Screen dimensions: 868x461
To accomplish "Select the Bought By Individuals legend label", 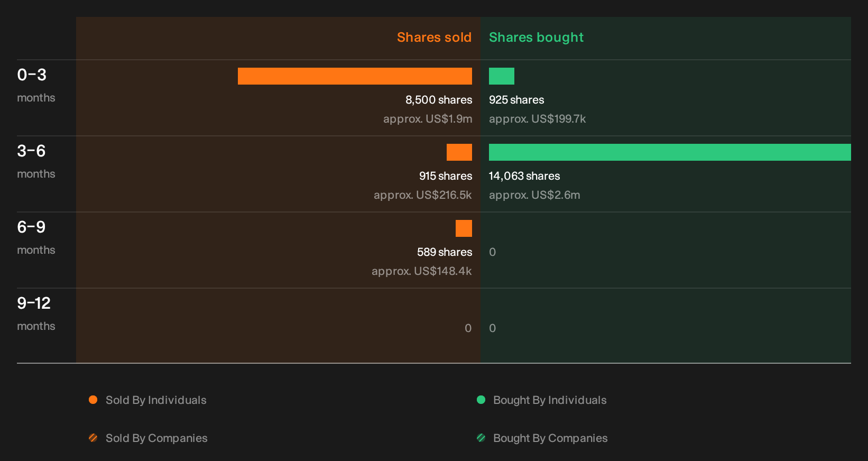I will pos(550,400).
